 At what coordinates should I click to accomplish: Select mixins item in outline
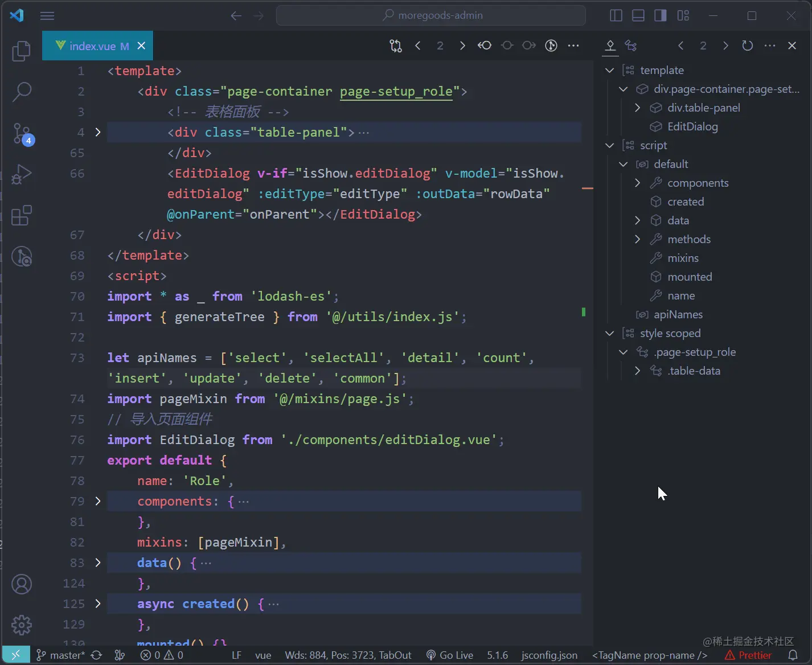point(683,258)
